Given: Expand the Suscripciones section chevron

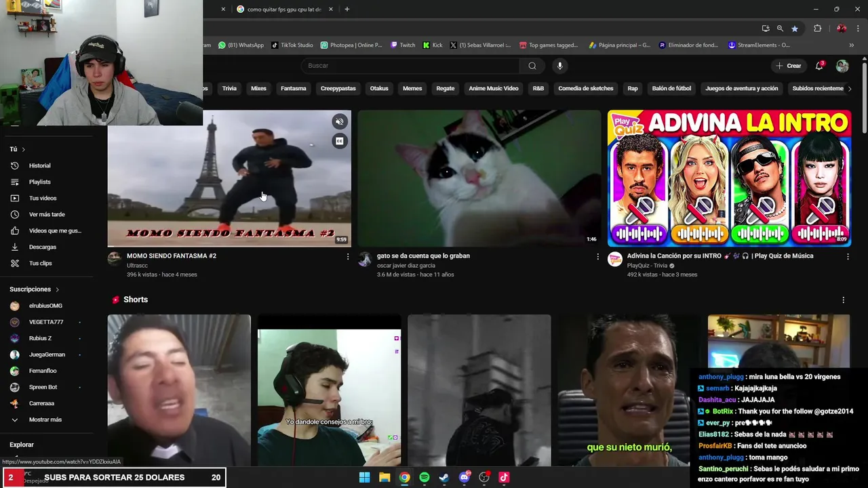Looking at the screenshot, I should tap(57, 289).
